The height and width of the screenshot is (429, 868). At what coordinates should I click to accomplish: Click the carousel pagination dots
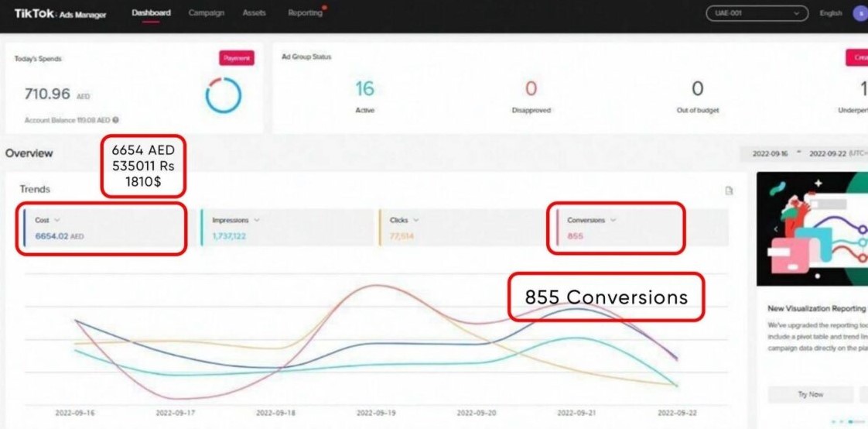point(849,421)
